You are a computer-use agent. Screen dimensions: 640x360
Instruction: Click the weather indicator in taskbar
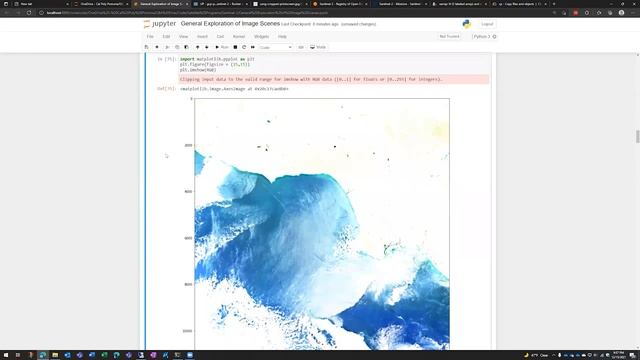pos(536,355)
